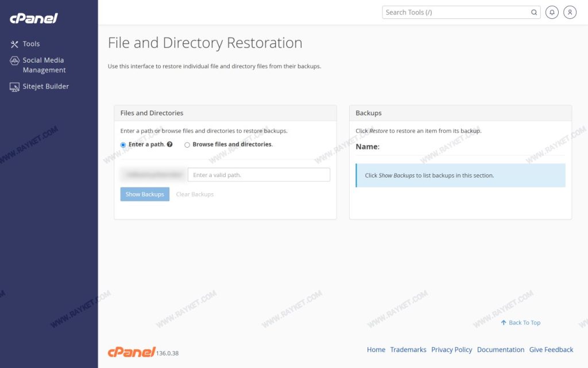Screen dimensions: 588x368
Task: Click the Tools wrench icon
Action: (14, 44)
